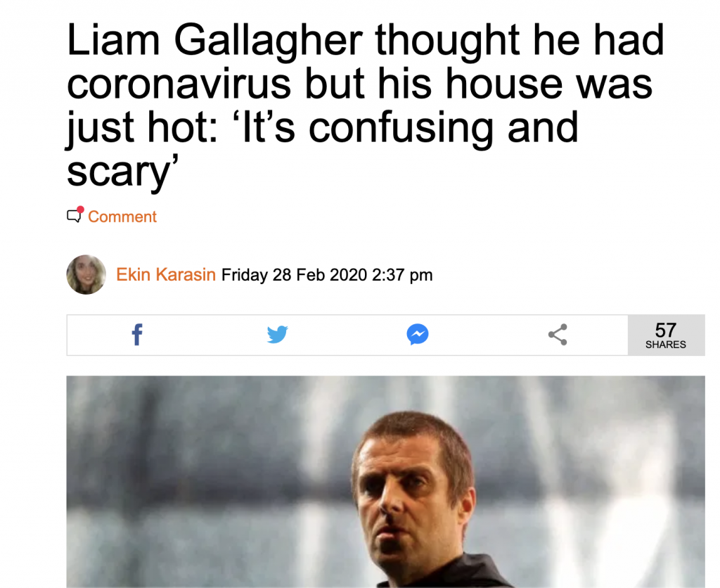Image resolution: width=720 pixels, height=588 pixels.
Task: Click the 2:37 pm timestamp
Action: (402, 275)
